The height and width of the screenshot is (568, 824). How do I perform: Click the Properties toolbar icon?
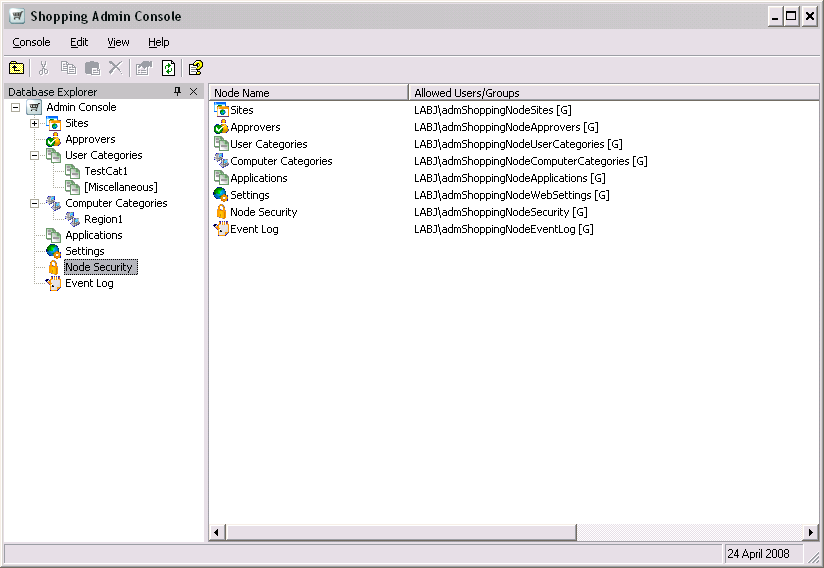144,68
